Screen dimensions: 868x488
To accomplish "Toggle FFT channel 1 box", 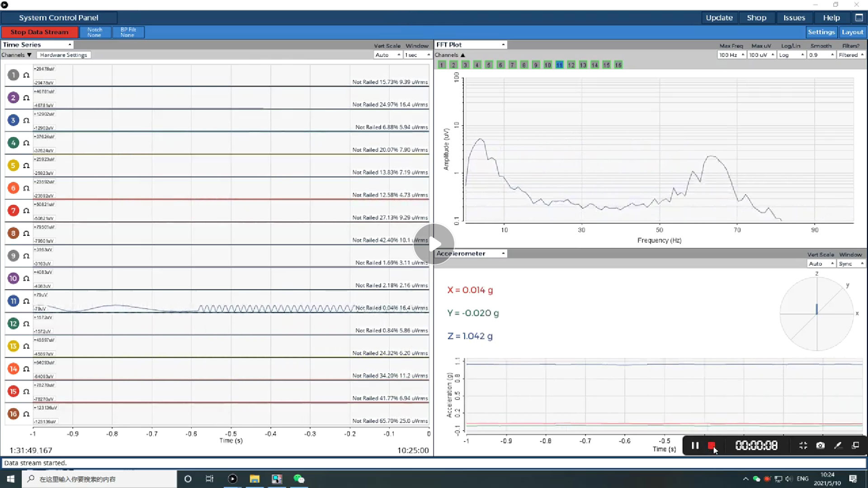I will [442, 65].
